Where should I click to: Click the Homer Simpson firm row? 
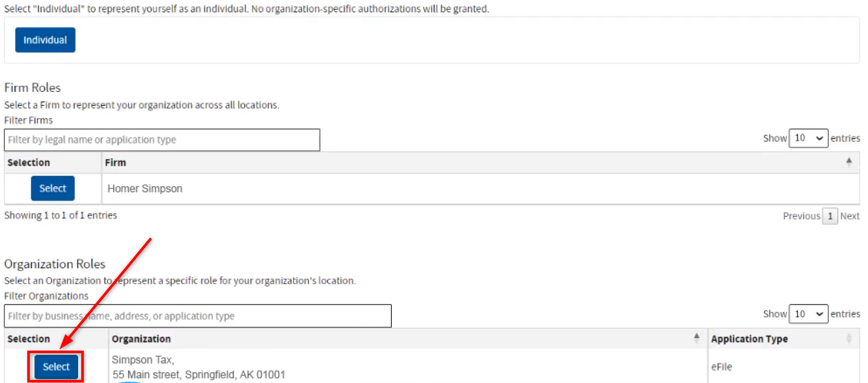[x=145, y=189]
